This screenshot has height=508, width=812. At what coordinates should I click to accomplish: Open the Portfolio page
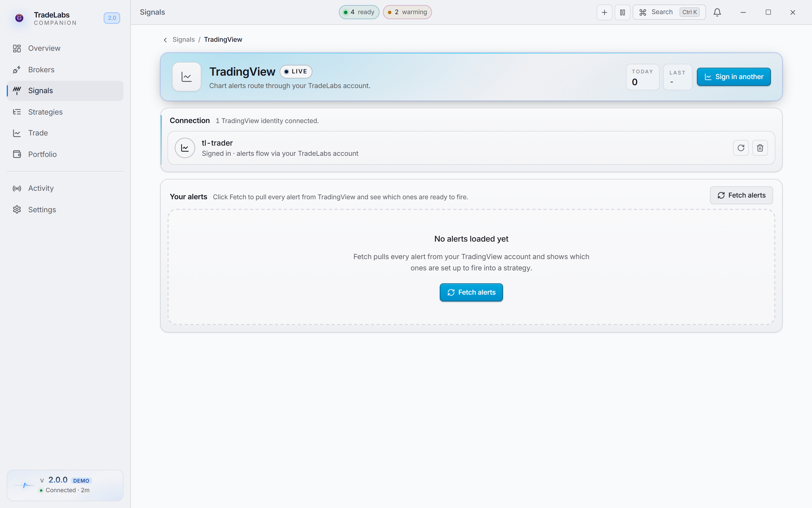[x=65, y=154]
